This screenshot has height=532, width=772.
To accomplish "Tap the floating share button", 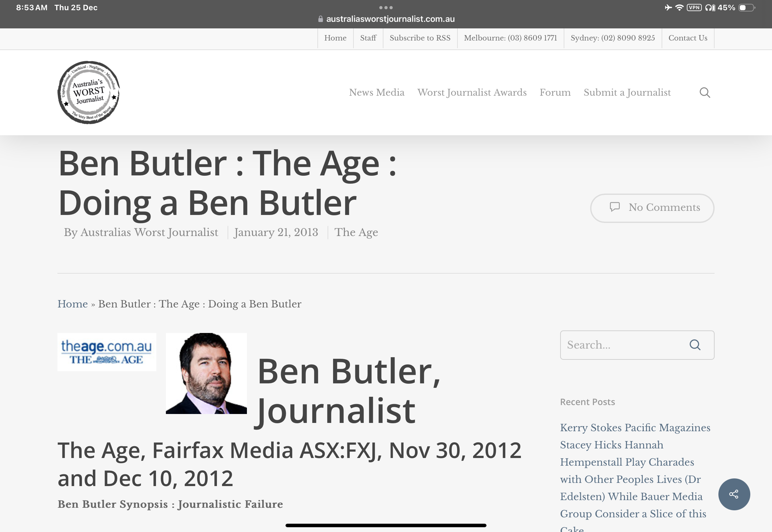I will coord(734,494).
